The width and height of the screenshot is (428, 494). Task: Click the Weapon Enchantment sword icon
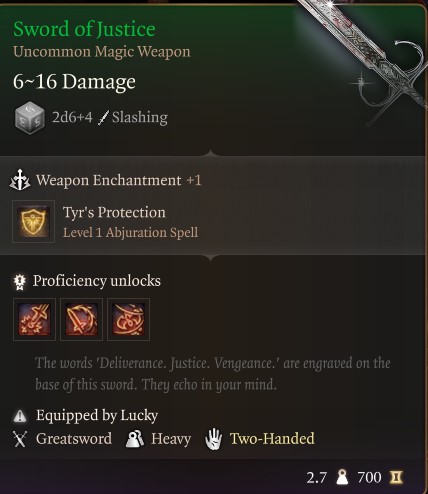pyautogui.click(x=20, y=180)
